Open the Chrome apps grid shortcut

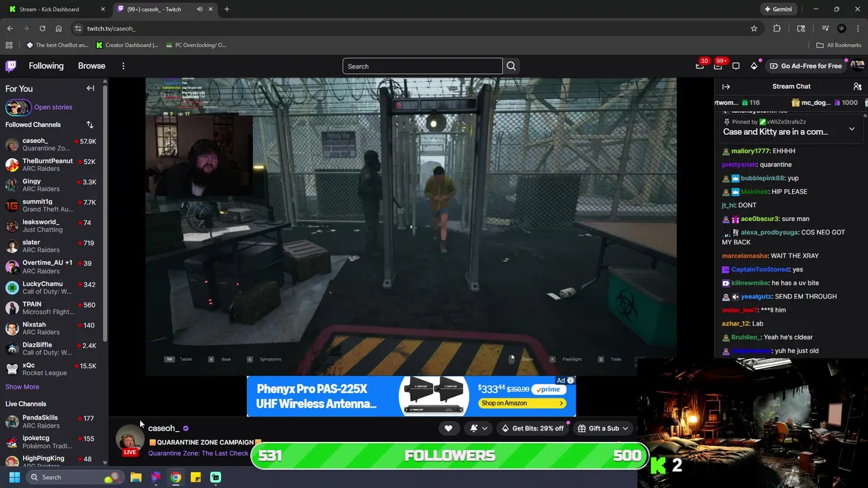9,45
